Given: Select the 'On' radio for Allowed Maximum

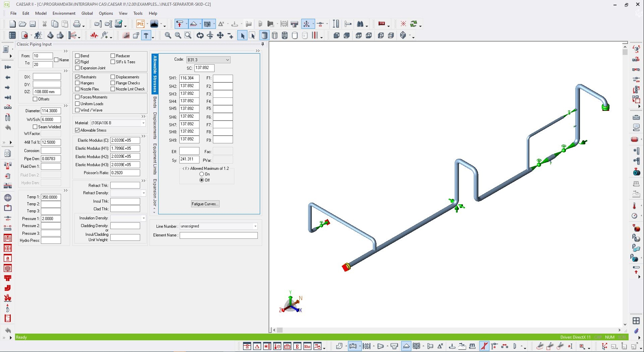Looking at the screenshot, I should (x=201, y=174).
